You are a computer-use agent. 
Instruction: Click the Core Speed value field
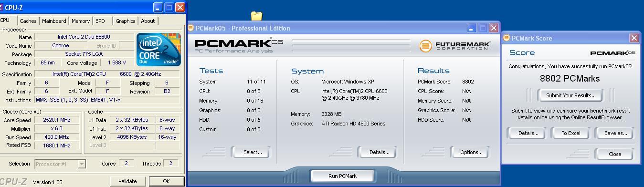point(57,120)
